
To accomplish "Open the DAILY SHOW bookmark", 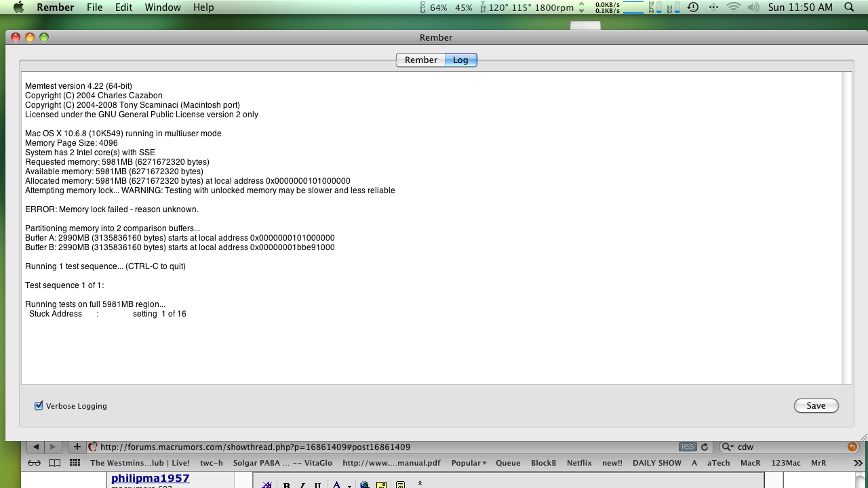I will 657,463.
